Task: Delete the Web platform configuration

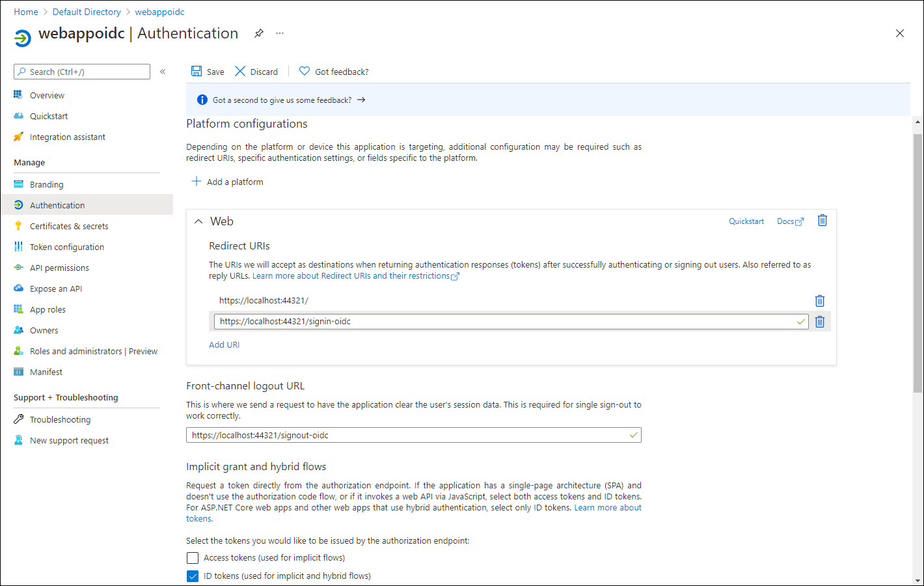Action: coord(822,220)
